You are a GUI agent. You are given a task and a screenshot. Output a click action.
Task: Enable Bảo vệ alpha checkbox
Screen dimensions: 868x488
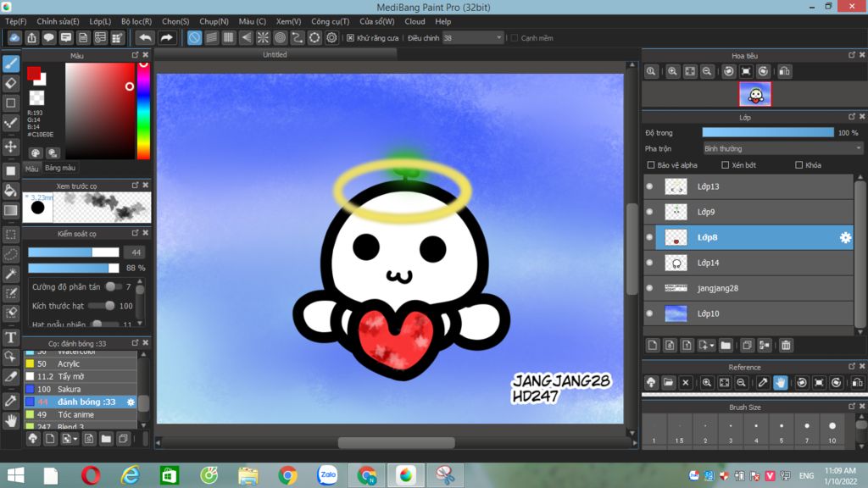[x=651, y=165]
